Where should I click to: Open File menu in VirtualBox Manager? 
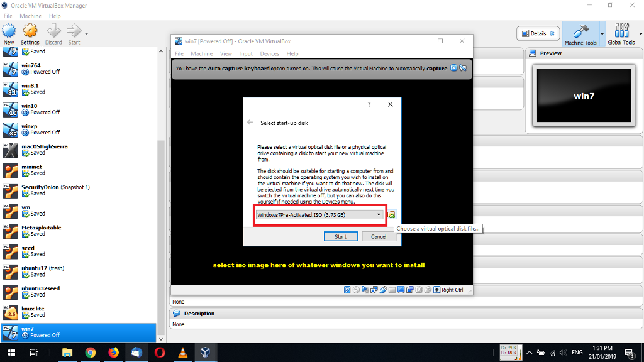(x=8, y=16)
